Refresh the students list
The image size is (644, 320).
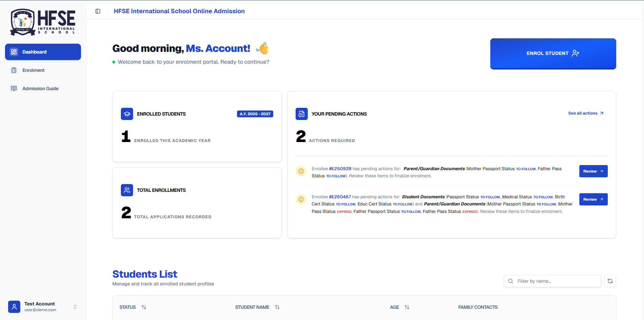(610, 281)
